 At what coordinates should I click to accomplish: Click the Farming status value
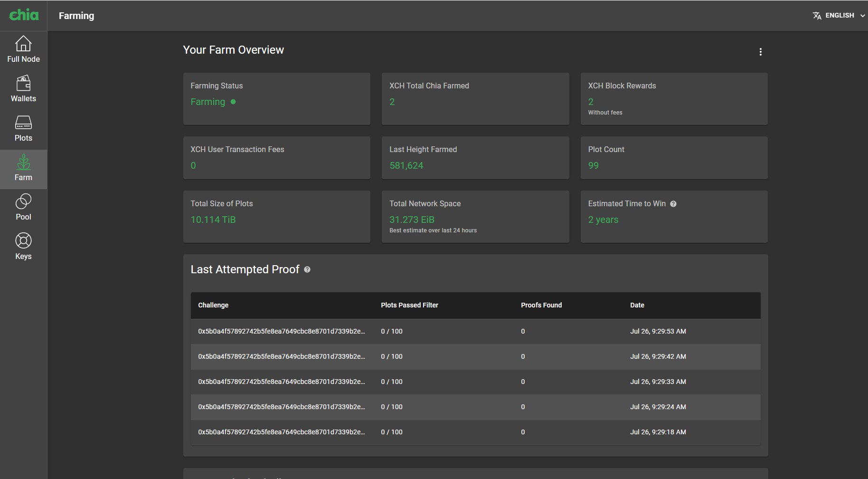click(208, 102)
